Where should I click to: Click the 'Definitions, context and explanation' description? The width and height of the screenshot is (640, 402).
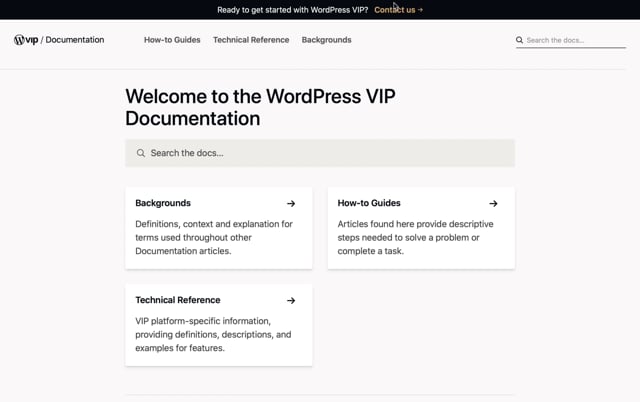coord(214,238)
